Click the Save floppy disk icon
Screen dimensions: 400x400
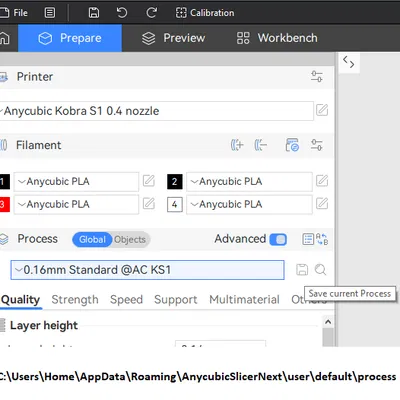click(94, 13)
